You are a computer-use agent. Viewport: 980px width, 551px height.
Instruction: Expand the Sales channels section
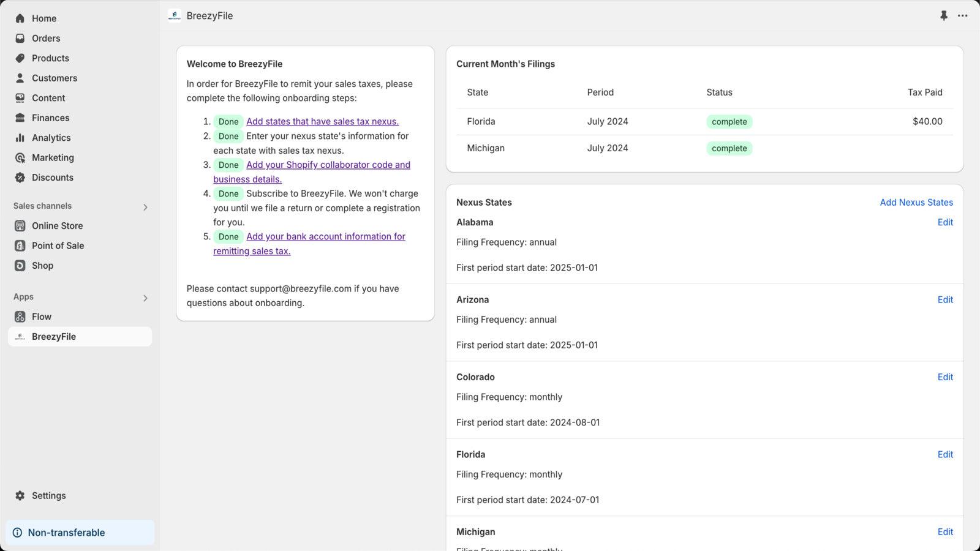pyautogui.click(x=145, y=207)
